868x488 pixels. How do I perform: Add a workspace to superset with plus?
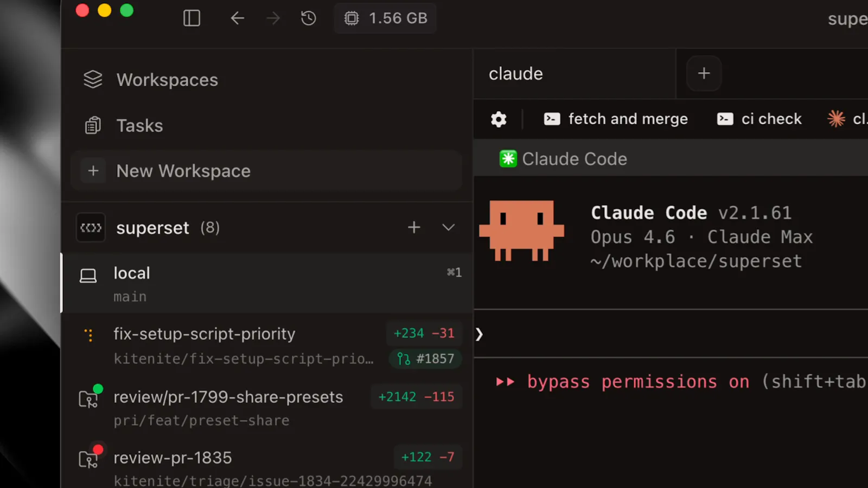pyautogui.click(x=414, y=227)
